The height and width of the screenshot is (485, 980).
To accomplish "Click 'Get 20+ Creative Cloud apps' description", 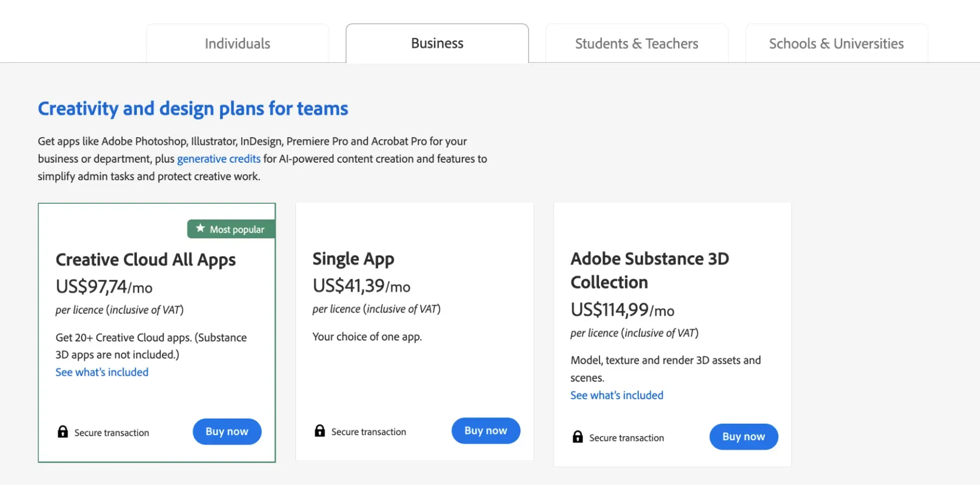I will click(x=151, y=346).
